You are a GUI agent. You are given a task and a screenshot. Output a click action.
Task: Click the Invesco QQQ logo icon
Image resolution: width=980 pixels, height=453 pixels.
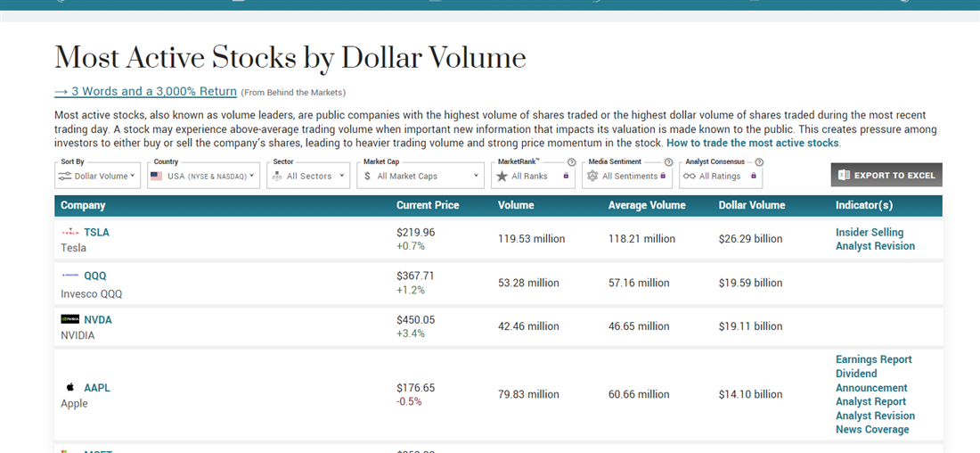point(69,276)
